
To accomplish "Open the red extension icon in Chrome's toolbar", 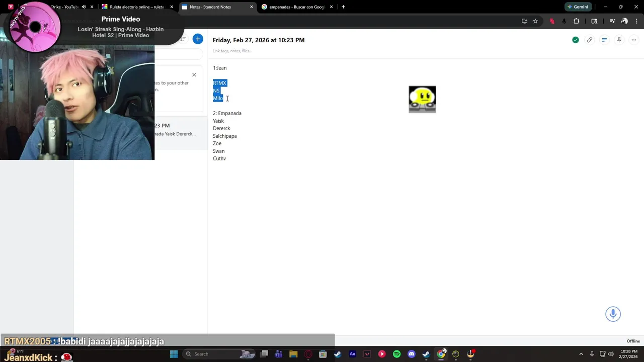I will (x=552, y=21).
